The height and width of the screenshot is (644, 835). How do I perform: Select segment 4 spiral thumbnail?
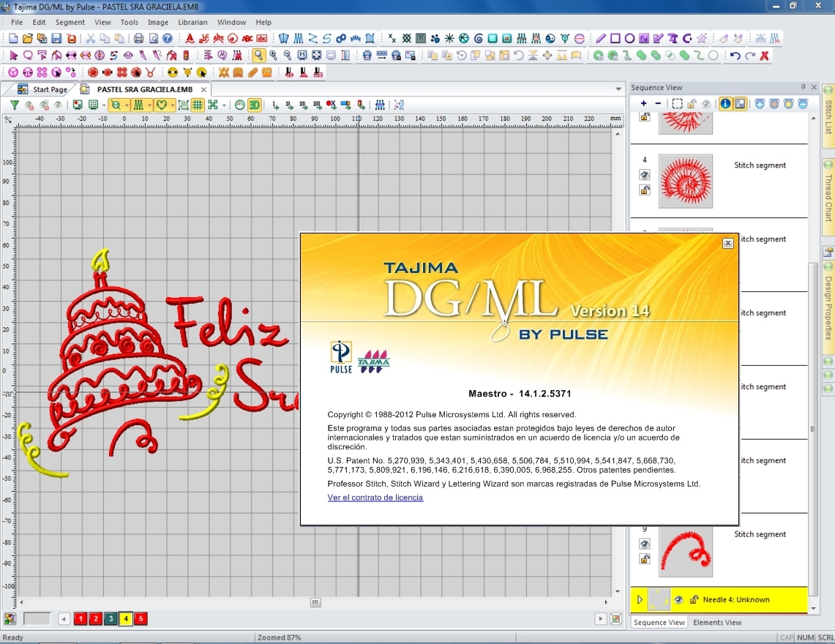[686, 181]
